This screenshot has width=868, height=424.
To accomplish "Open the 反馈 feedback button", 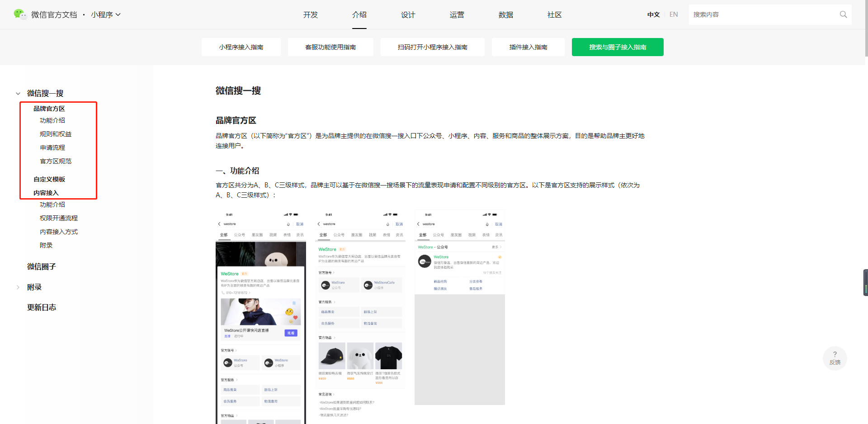I will pos(835,358).
